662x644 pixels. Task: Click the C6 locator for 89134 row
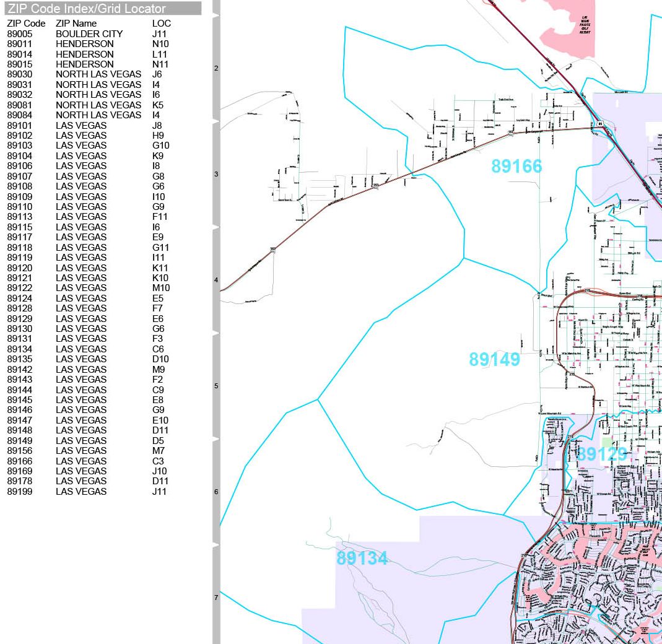click(x=159, y=349)
